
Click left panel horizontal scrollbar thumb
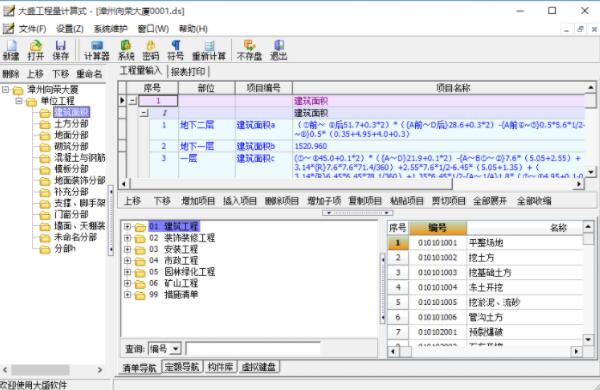click(x=40, y=370)
